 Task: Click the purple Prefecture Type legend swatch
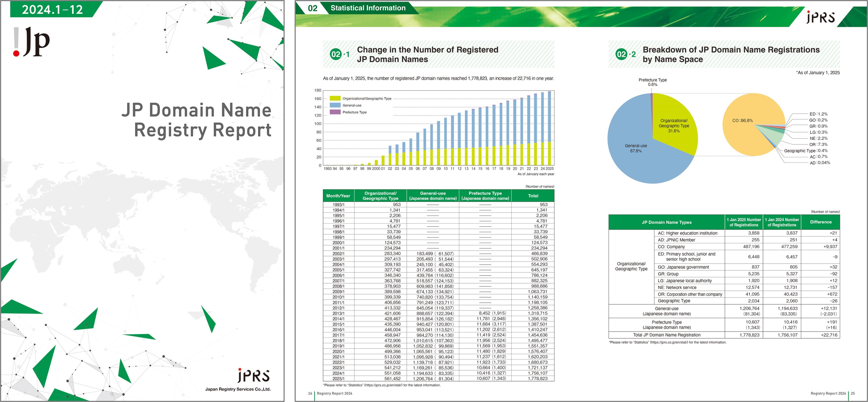(x=335, y=112)
